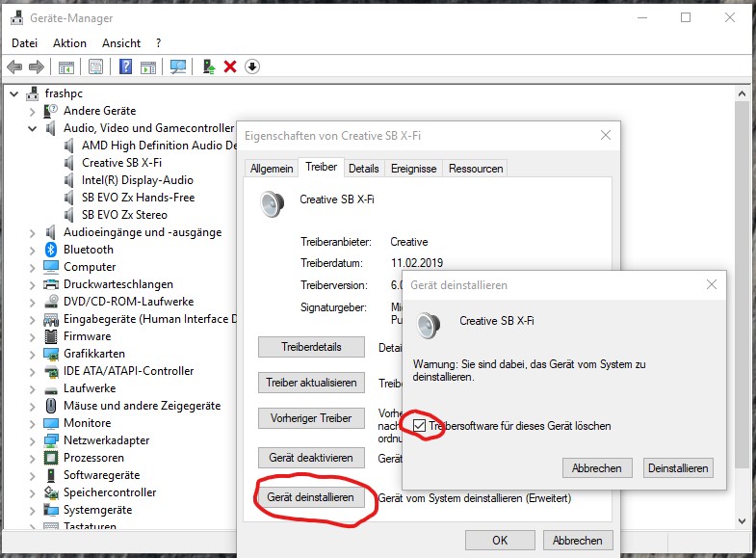
Task: Select SB EVO Zx Stereo device
Action: click(x=124, y=215)
